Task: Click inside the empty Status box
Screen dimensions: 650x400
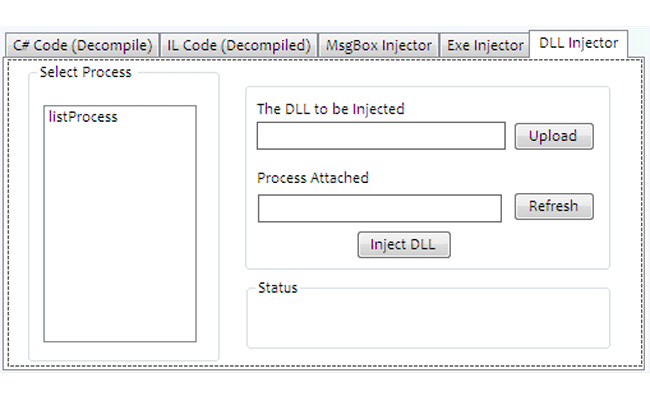Action: click(428, 322)
